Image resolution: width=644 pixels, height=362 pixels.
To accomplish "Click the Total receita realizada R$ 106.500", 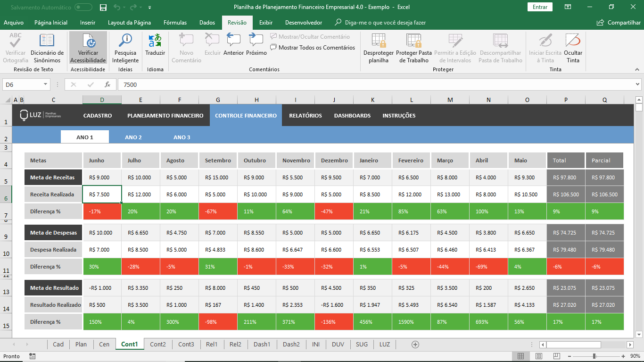I will [x=566, y=194].
